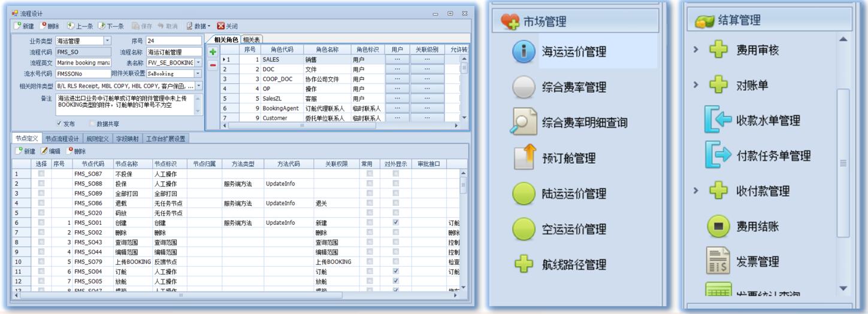Switch to the 相关表 tab
The image size is (868, 314).
[x=252, y=39]
